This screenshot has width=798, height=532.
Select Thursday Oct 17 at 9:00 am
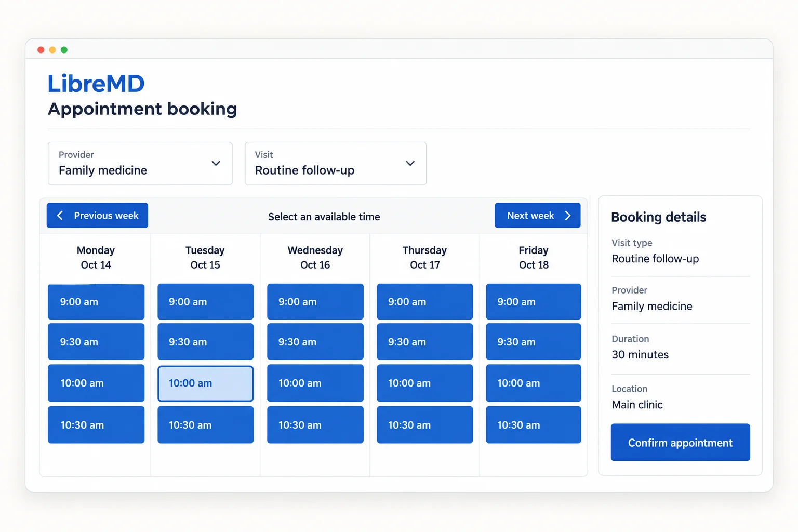tap(425, 301)
